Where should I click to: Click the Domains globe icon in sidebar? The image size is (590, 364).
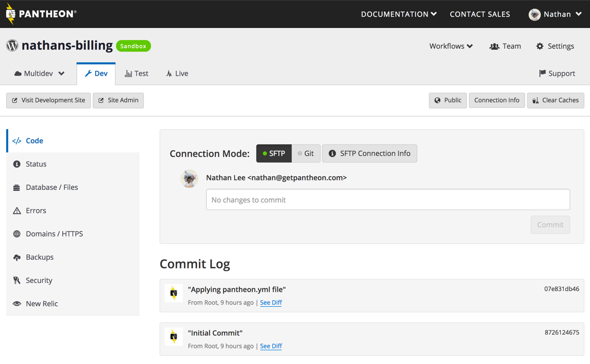pyautogui.click(x=17, y=234)
